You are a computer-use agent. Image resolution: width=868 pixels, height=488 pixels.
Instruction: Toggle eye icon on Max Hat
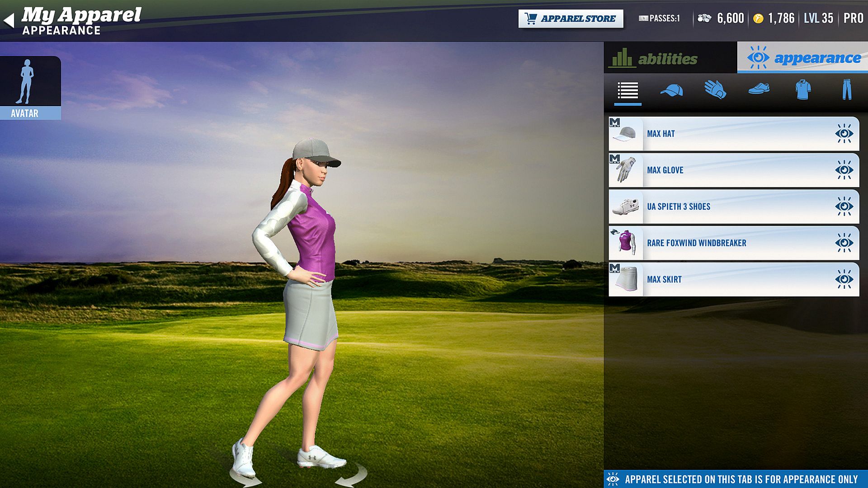click(x=844, y=134)
